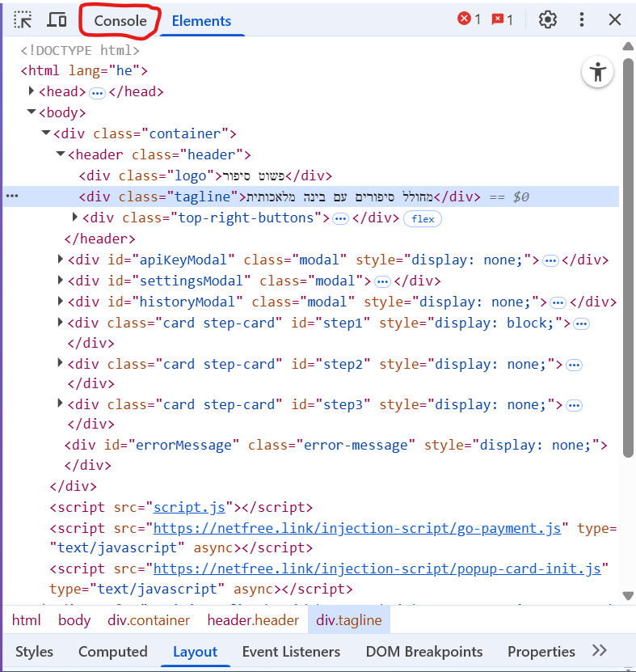636x672 pixels.
Task: Open DevTools settings gear
Action: coord(547,19)
